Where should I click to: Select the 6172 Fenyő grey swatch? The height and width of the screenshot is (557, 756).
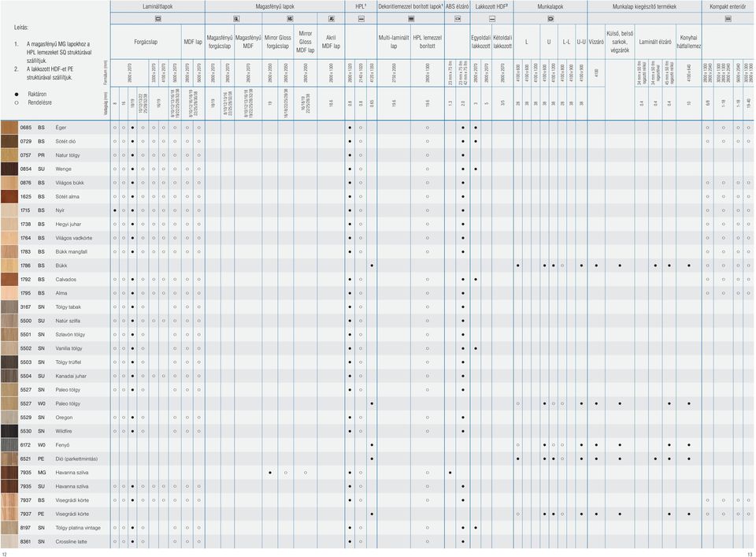(x=9, y=444)
